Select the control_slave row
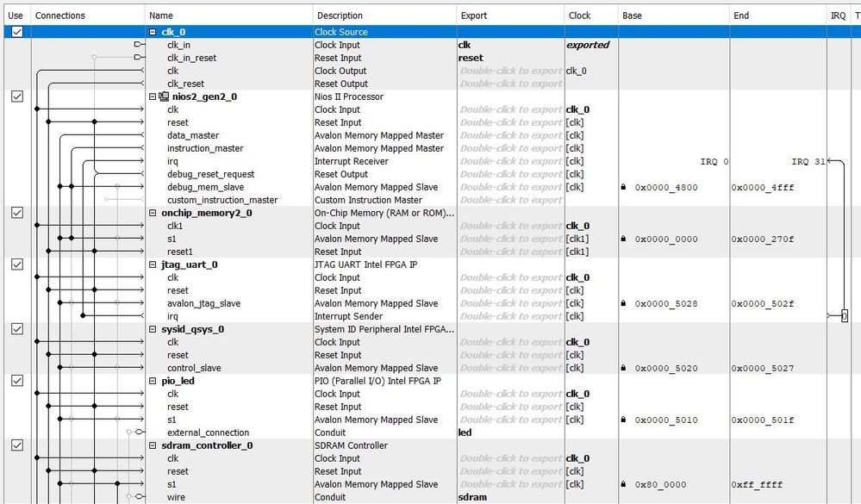Viewport: 861px width, 504px height. click(194, 368)
